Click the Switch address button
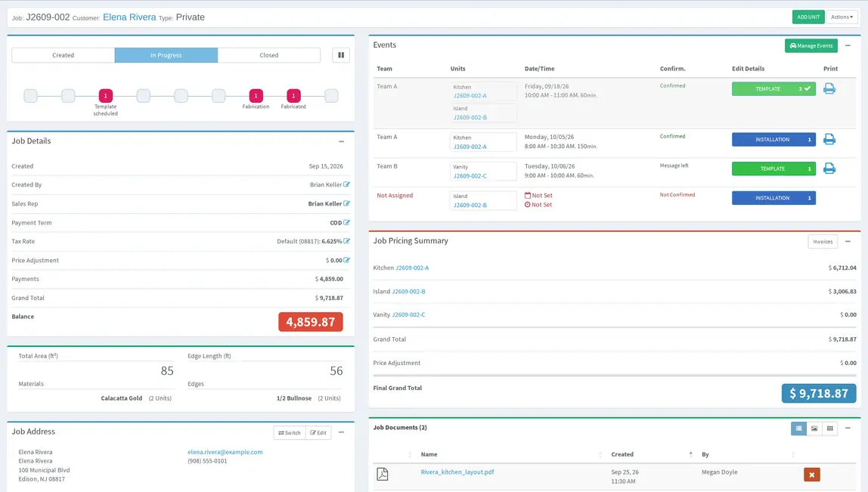 290,433
